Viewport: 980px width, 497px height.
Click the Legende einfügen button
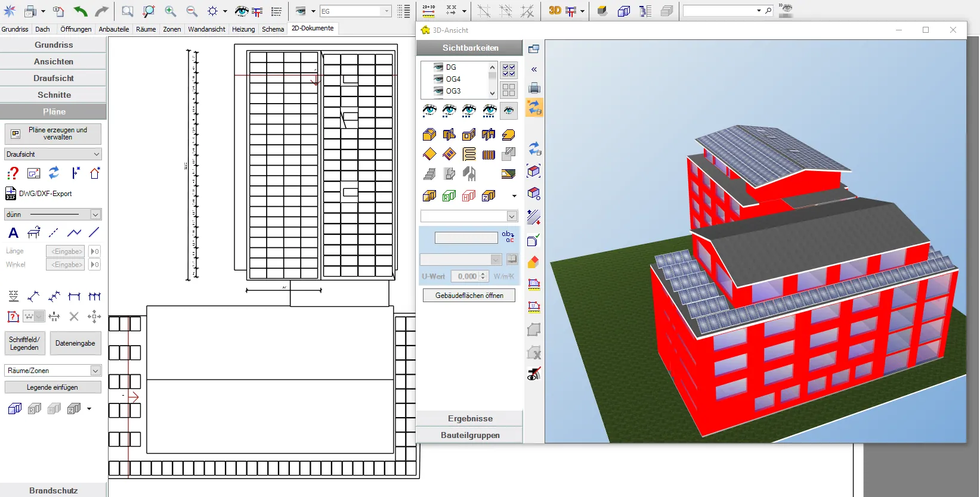(52, 387)
